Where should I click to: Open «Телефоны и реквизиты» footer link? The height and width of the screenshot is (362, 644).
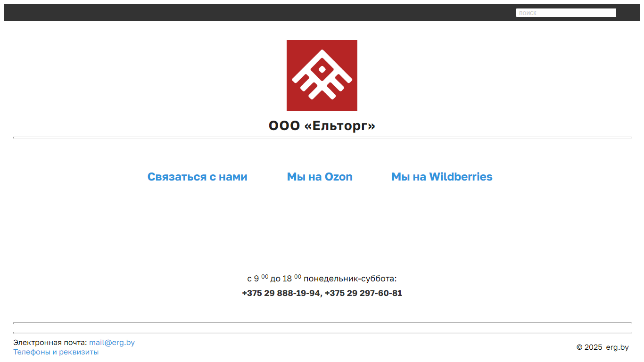pos(56,352)
